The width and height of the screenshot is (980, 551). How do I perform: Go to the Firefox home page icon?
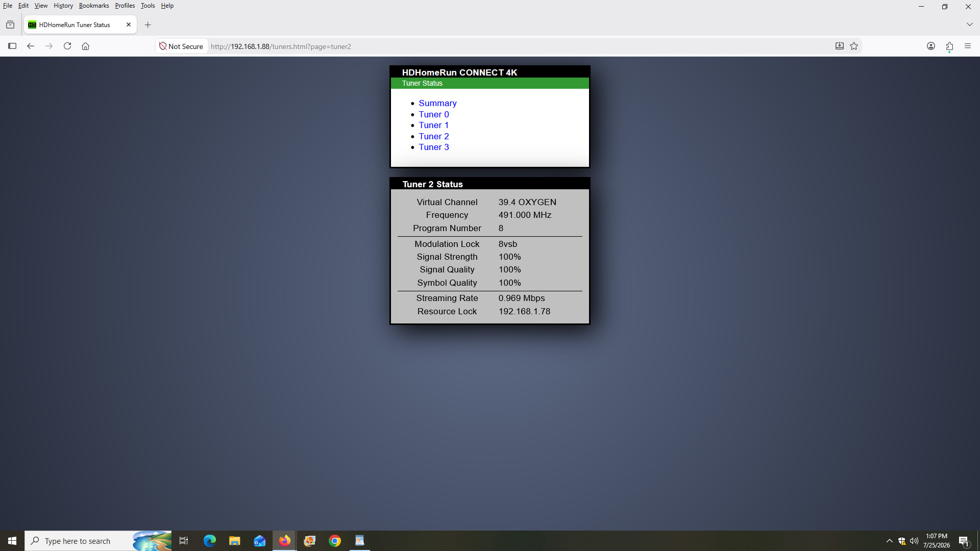coord(86,46)
